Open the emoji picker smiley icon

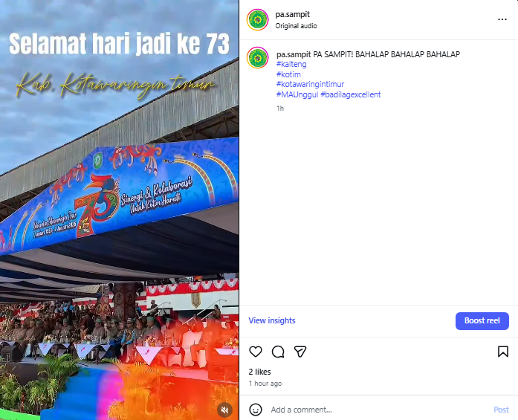pos(256,410)
